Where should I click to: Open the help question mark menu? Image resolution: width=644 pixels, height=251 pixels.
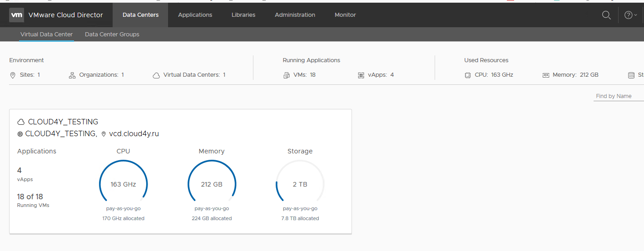(x=631, y=15)
